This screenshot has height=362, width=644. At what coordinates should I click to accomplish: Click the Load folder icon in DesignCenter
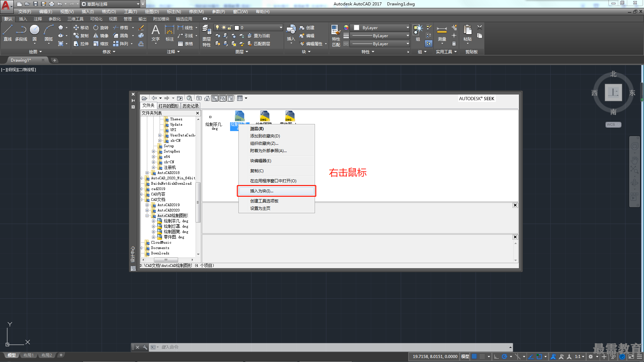point(144,98)
